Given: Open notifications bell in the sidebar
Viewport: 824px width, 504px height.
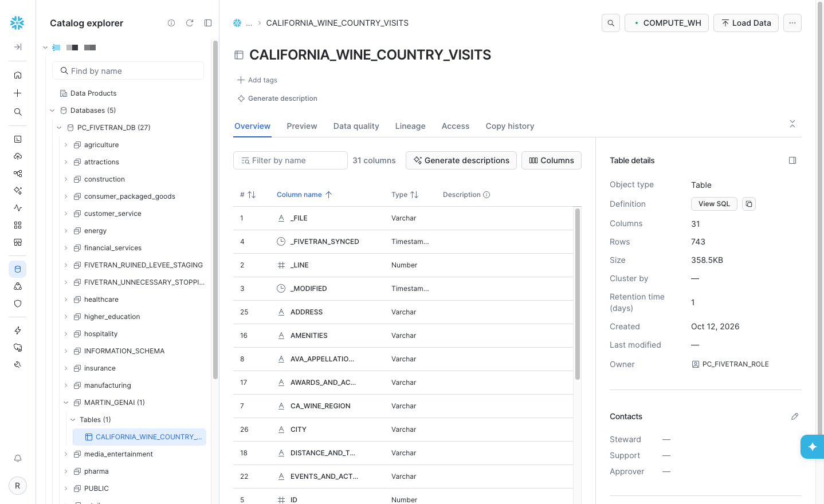Looking at the screenshot, I should tap(18, 458).
